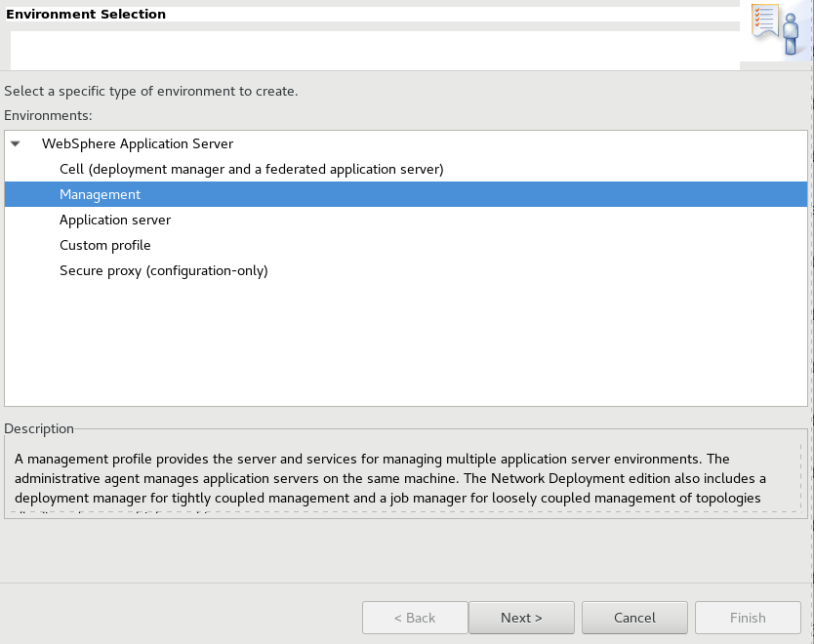Choose Secure proxy (configuration-only)
The height and width of the screenshot is (644, 814).
click(x=164, y=271)
